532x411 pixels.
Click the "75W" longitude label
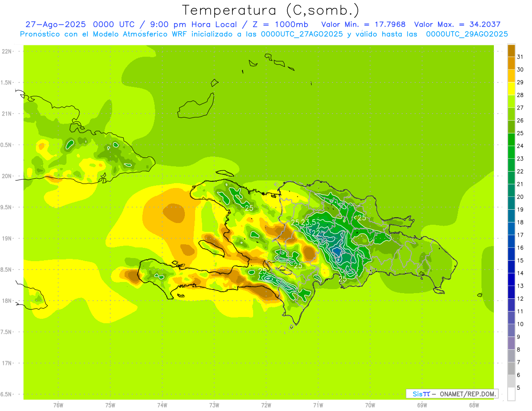[x=110, y=405]
